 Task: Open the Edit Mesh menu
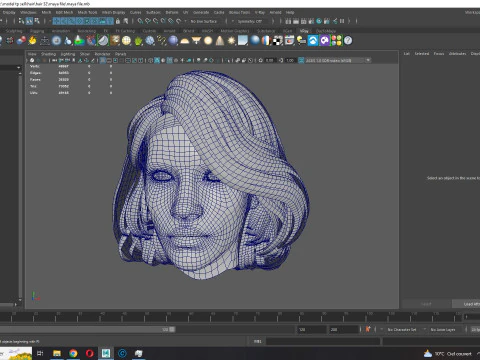(64, 12)
